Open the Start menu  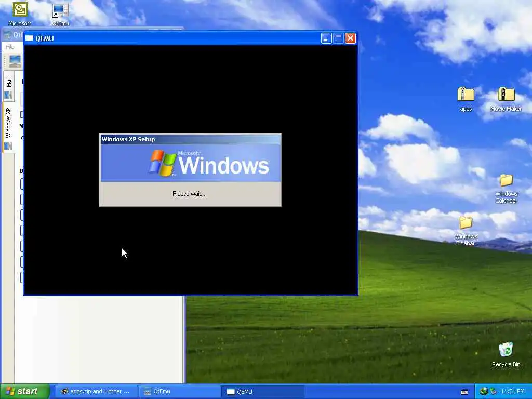[x=24, y=392]
